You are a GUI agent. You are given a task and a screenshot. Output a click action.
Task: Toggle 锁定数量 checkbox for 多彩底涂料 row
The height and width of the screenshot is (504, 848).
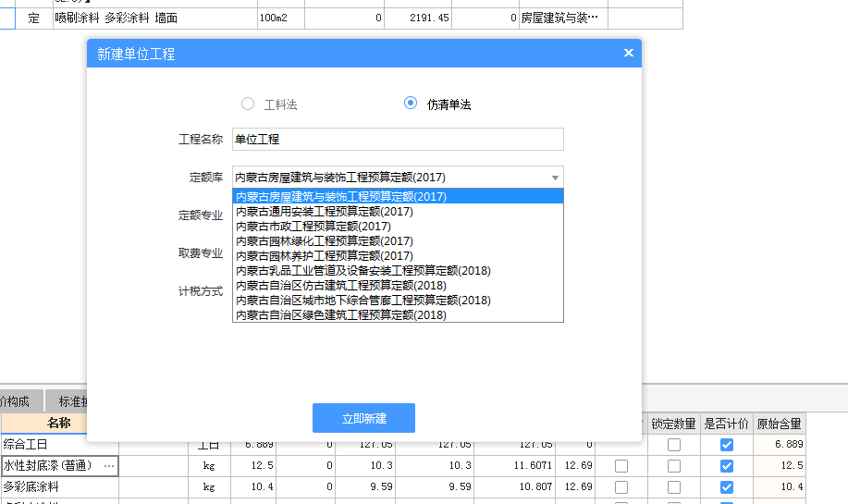pyautogui.click(x=674, y=487)
